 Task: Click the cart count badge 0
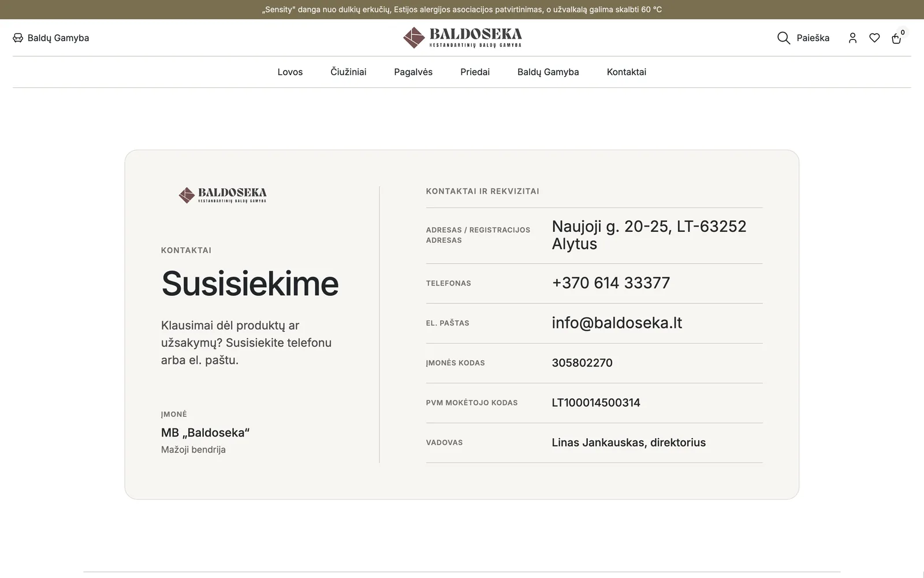tap(903, 33)
